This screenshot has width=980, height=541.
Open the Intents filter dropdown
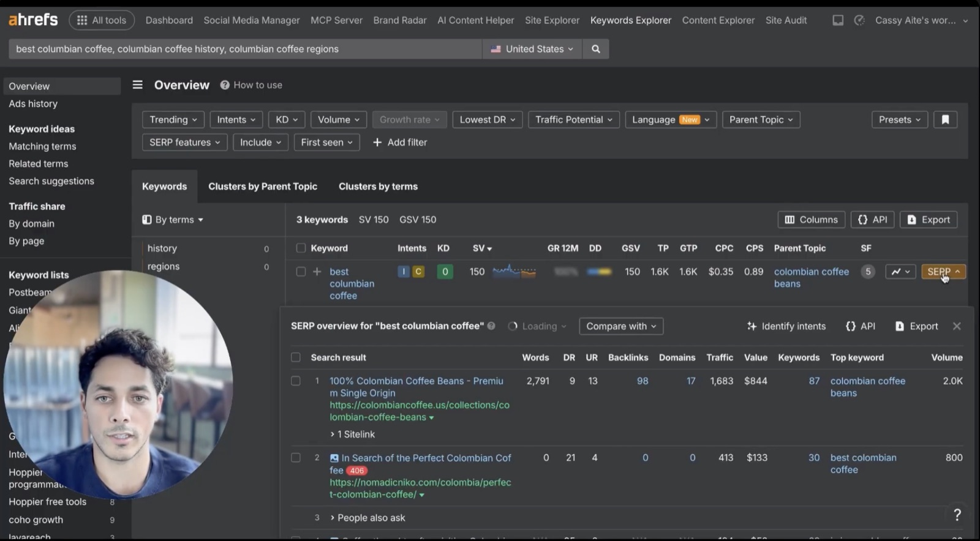[x=236, y=119]
